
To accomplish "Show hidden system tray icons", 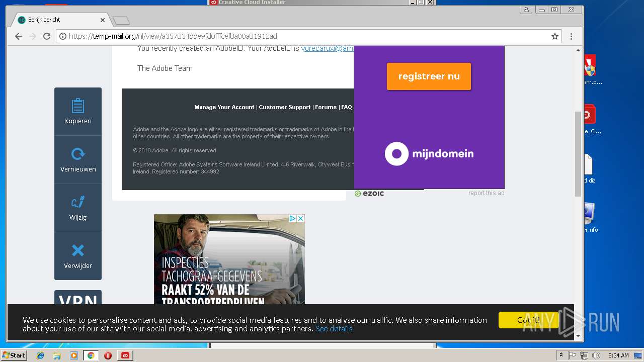I will click(561, 355).
